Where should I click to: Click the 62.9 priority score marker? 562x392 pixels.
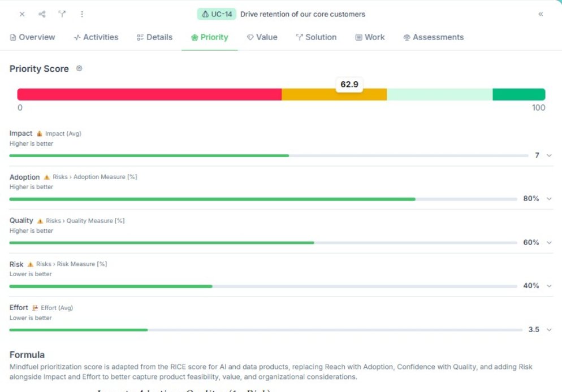pos(349,85)
